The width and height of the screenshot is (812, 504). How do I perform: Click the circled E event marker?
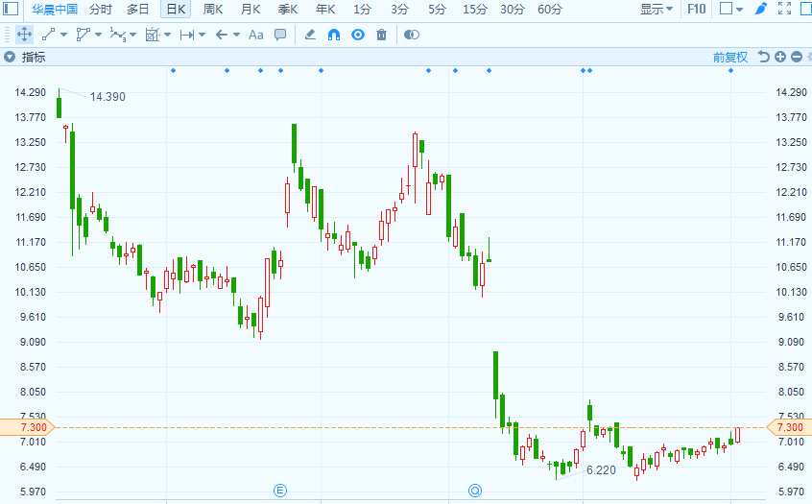click(x=279, y=490)
